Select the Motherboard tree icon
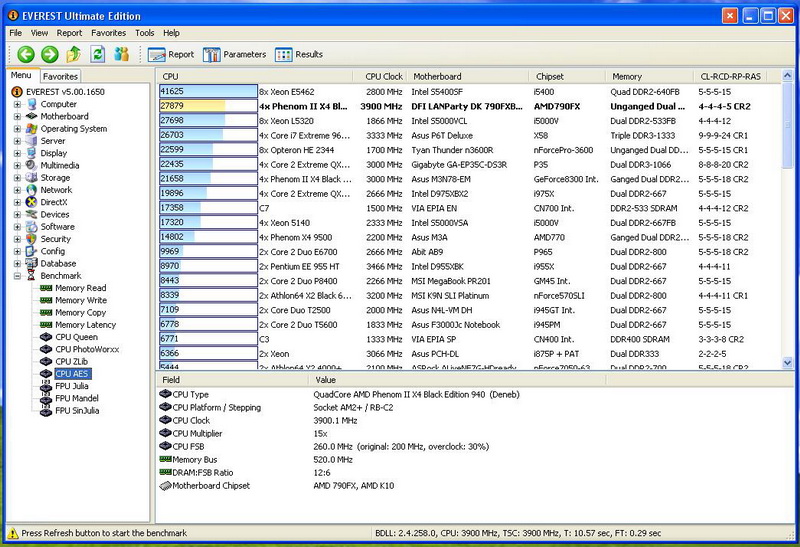This screenshot has height=547, width=800. tap(32, 116)
